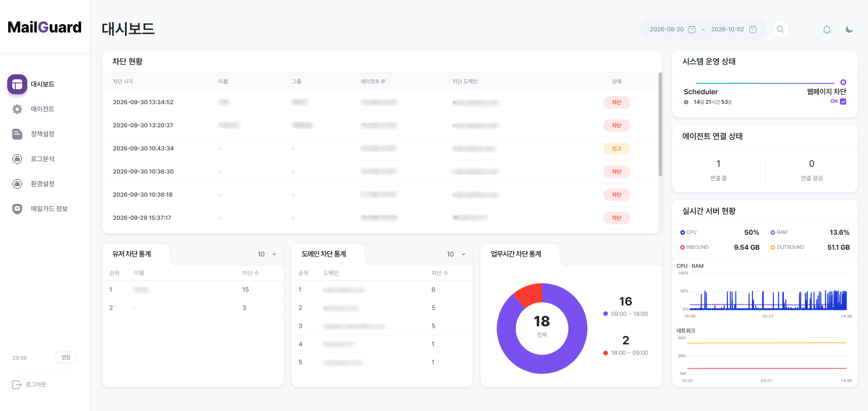868x411 pixels.
Task: Open start date calendar icon
Action: click(692, 29)
